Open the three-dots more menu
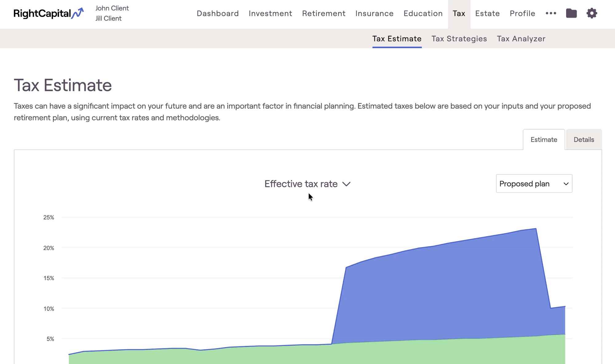Screen dimensions: 615x364 [551, 13]
